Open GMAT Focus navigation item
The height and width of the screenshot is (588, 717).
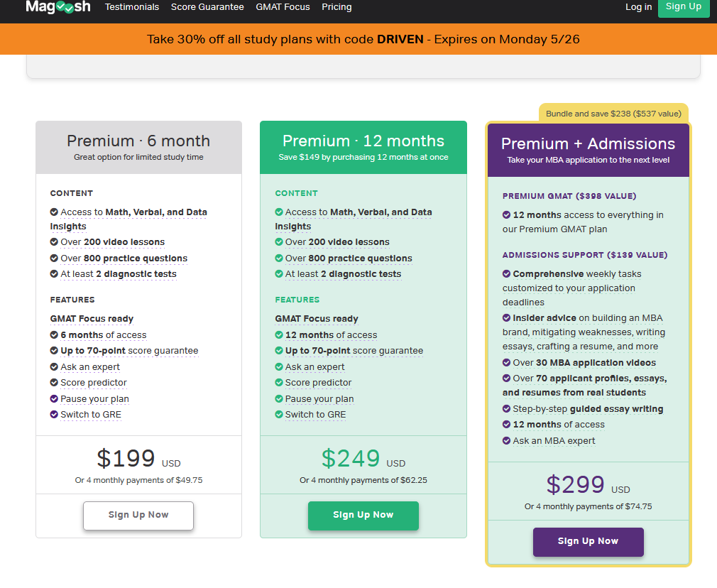[284, 7]
